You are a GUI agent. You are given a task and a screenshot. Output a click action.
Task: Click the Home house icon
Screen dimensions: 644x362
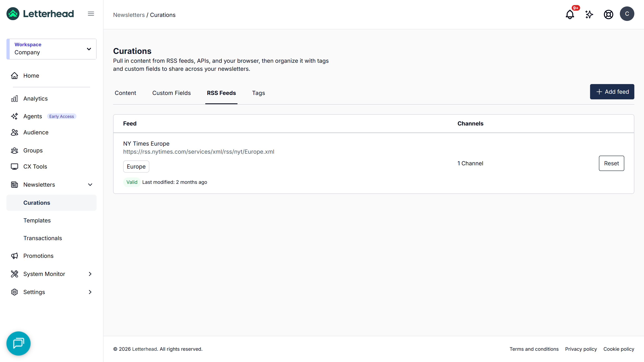(14, 75)
